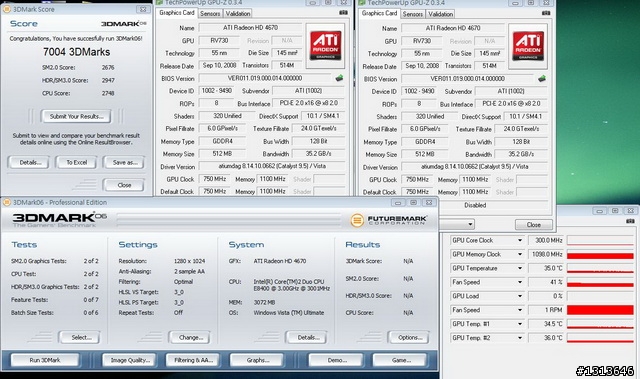The height and width of the screenshot is (379, 640).
Task: Click the Name field in left GPU-Z
Action: [250, 28]
